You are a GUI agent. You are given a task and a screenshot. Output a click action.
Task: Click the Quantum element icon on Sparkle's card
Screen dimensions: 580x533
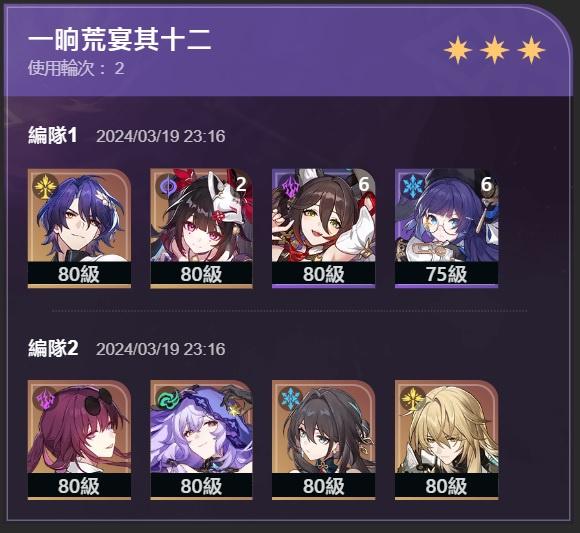click(167, 187)
